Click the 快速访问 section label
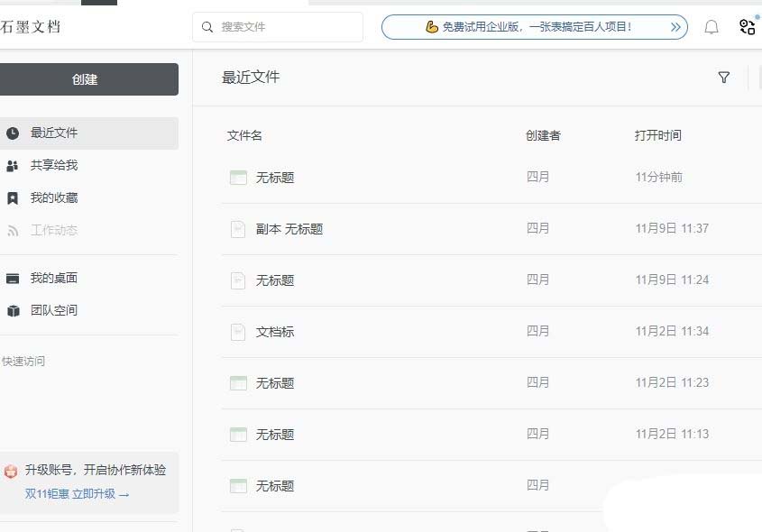 (23, 362)
